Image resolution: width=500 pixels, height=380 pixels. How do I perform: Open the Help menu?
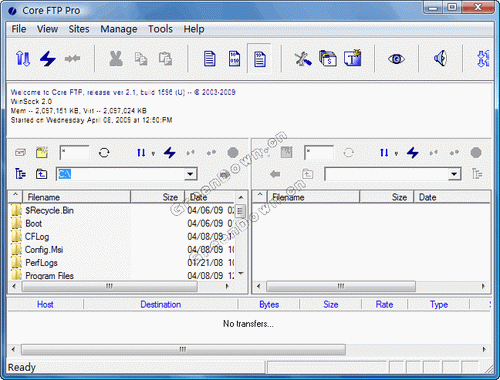[194, 29]
